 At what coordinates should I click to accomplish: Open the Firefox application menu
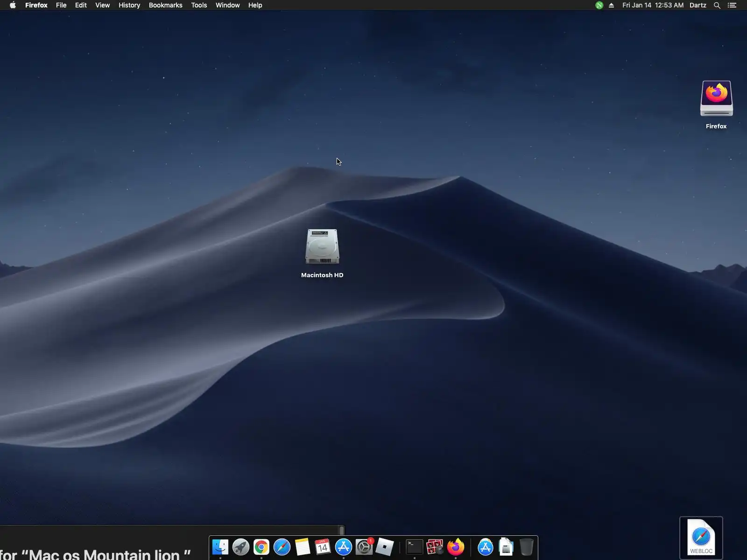click(x=36, y=5)
